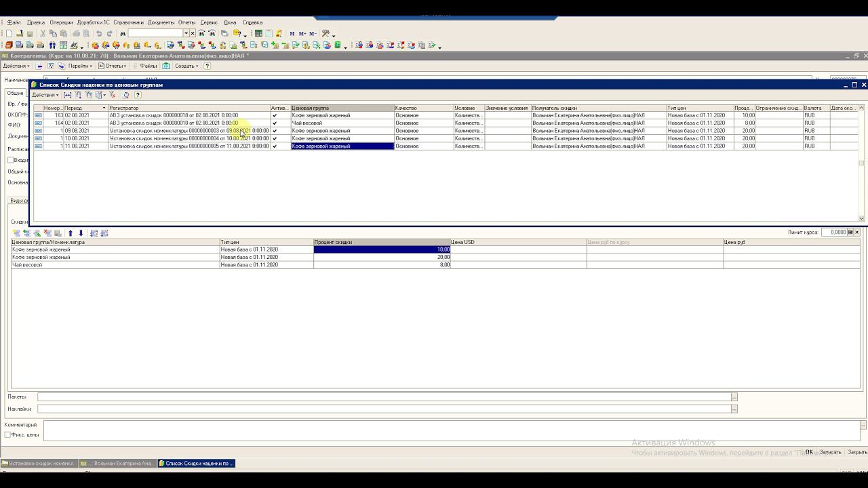Switch to Вольман Екатерина taskbar window
The width and height of the screenshot is (868, 488).
[x=117, y=464]
